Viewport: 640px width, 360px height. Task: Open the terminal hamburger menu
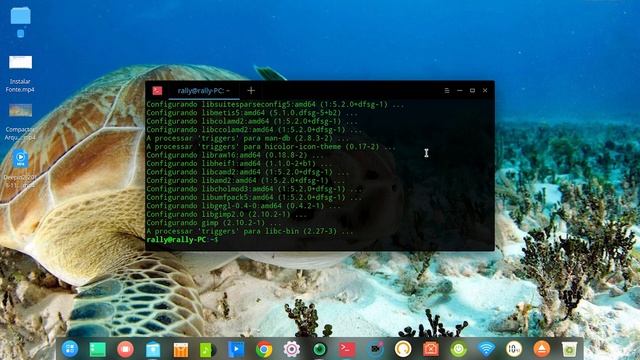tap(447, 90)
